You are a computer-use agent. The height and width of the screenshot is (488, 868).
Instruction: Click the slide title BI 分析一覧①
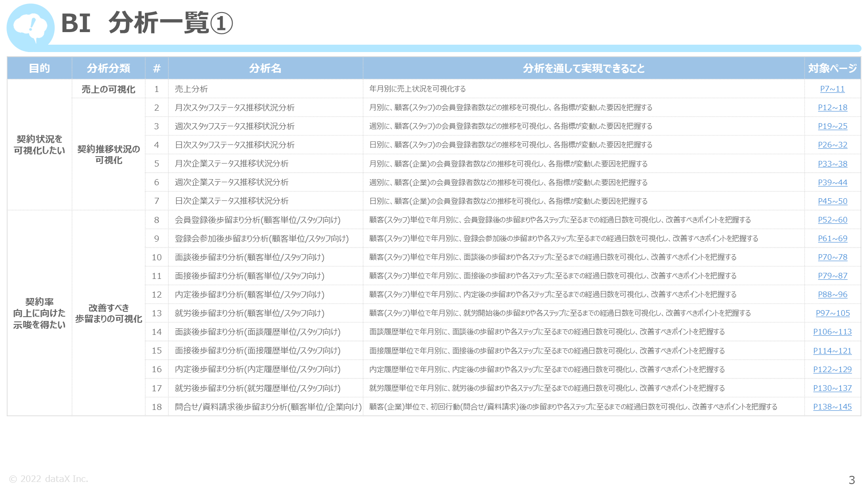tap(147, 23)
